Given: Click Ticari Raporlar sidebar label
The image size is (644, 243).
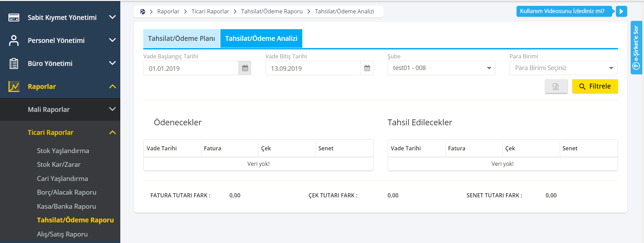Looking at the screenshot, I should [x=50, y=132].
